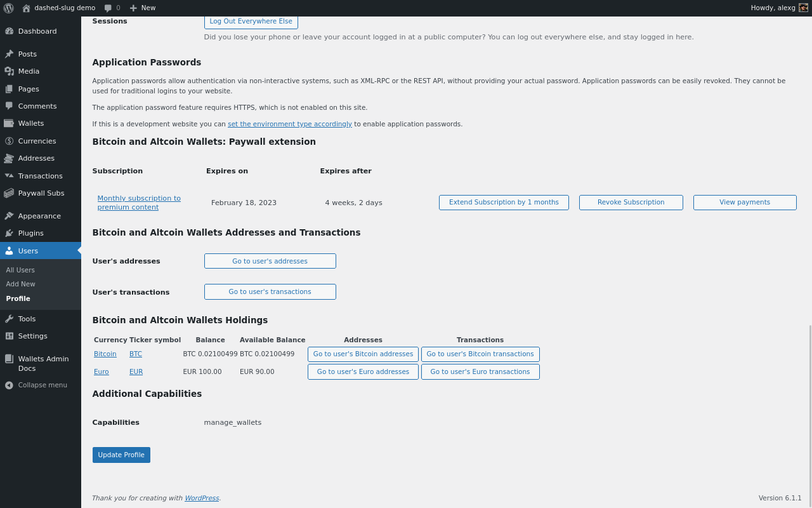The image size is (812, 508).
Task: Click the Appearance paintbrush icon
Action: pos(9,216)
